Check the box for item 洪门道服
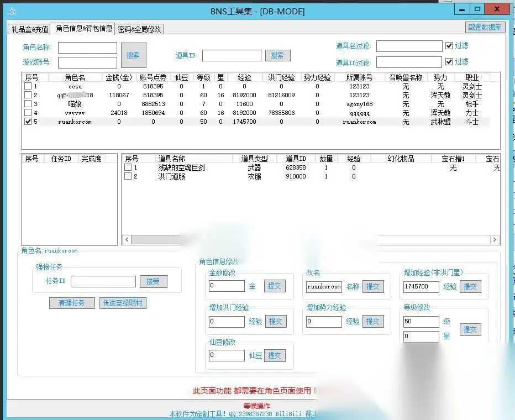Screen dimensions: 515x420 point(128,176)
